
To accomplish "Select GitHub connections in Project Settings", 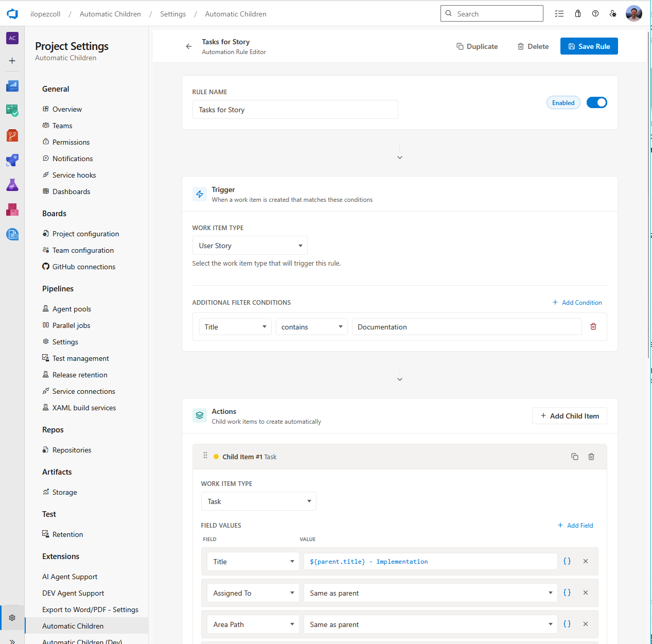I will point(83,266).
